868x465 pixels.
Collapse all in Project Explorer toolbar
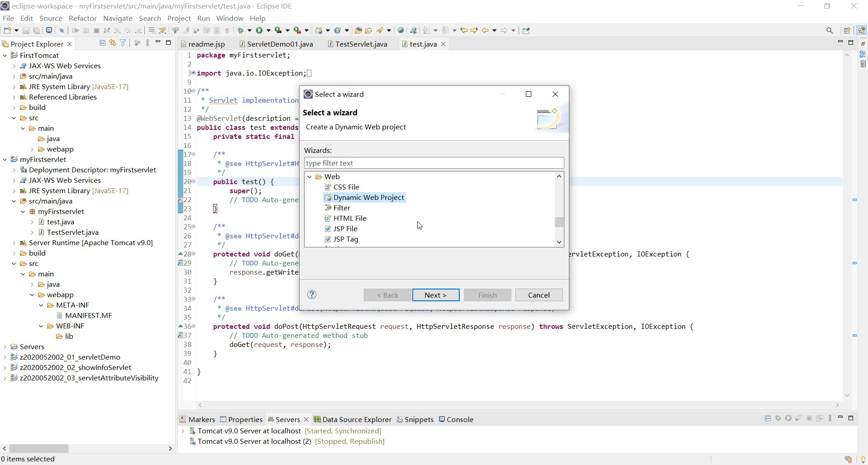click(x=102, y=43)
